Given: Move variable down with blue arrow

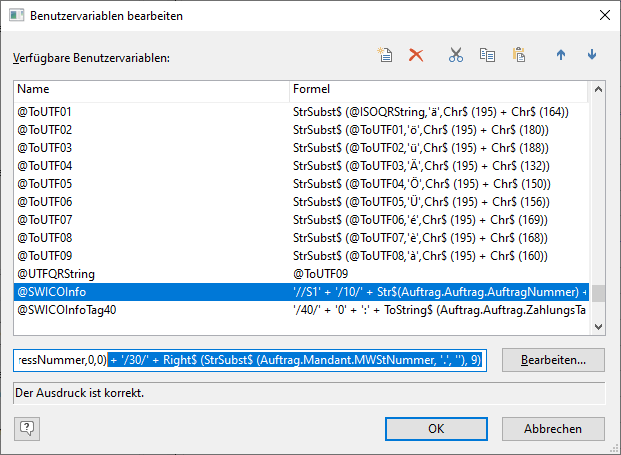Looking at the screenshot, I should click(x=592, y=55).
